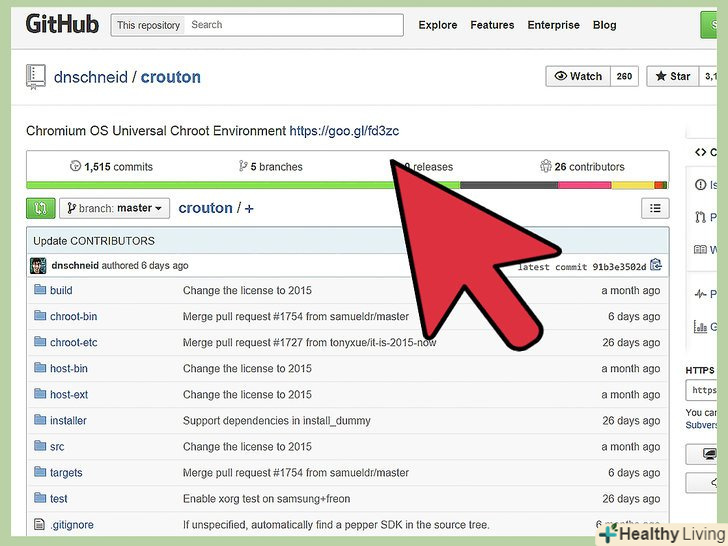Click the commits history clock icon
The width and height of the screenshot is (728, 546).
point(75,166)
